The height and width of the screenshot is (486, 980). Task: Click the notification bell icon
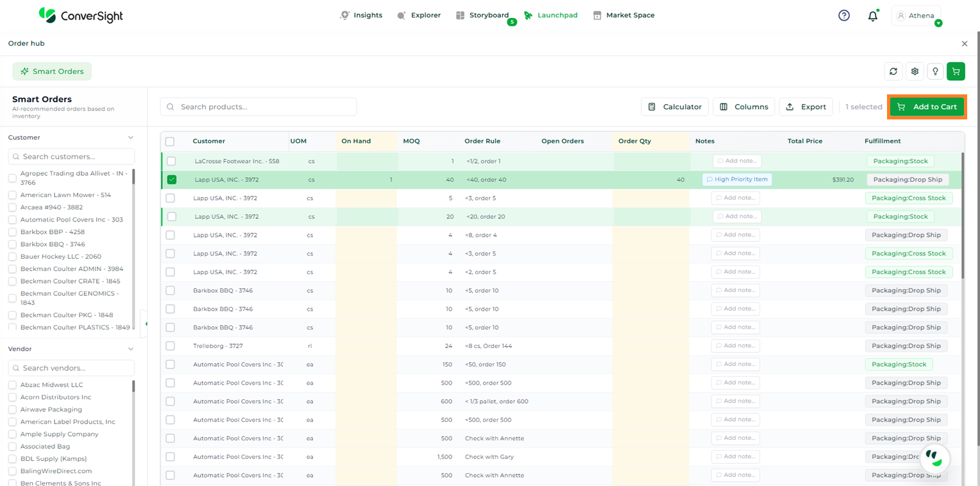872,16
